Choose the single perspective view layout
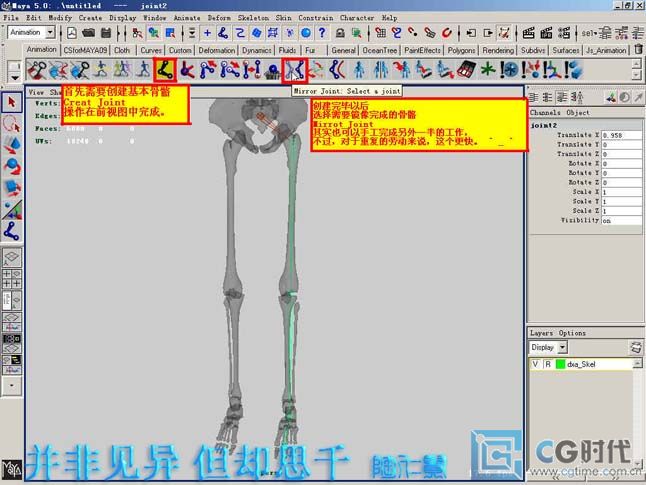Screen dimensions: 646x485 (12, 258)
